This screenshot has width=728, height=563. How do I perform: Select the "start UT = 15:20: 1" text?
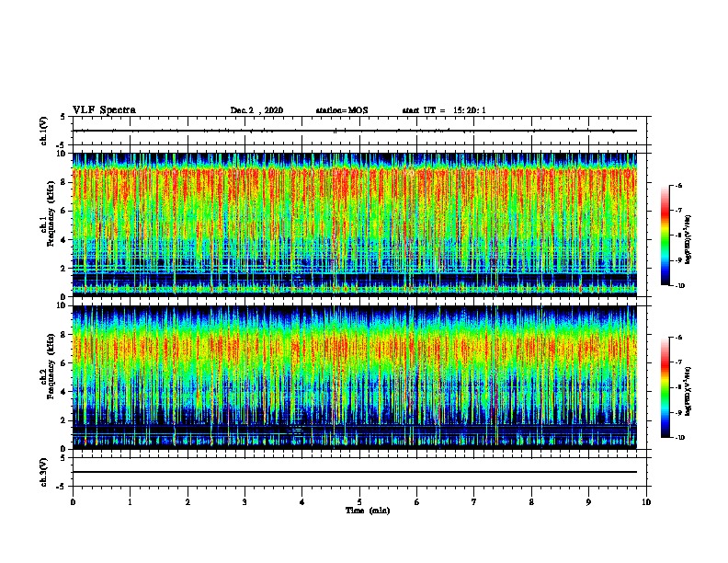click(x=444, y=110)
